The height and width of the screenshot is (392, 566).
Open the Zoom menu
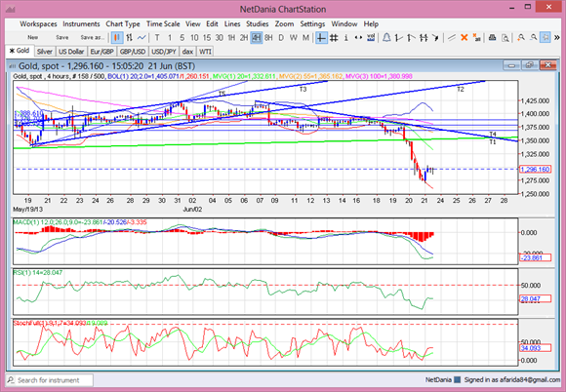tap(284, 23)
